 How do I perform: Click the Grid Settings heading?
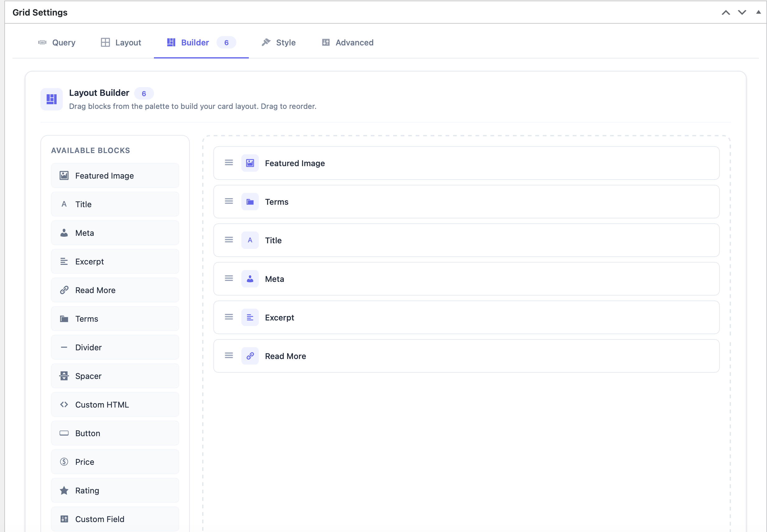coord(40,12)
